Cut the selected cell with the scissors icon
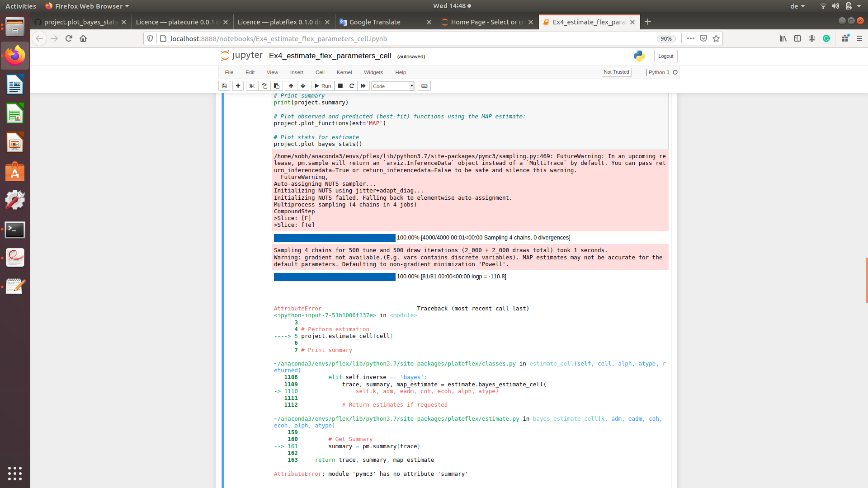This screenshot has height=488, width=868. [252, 86]
